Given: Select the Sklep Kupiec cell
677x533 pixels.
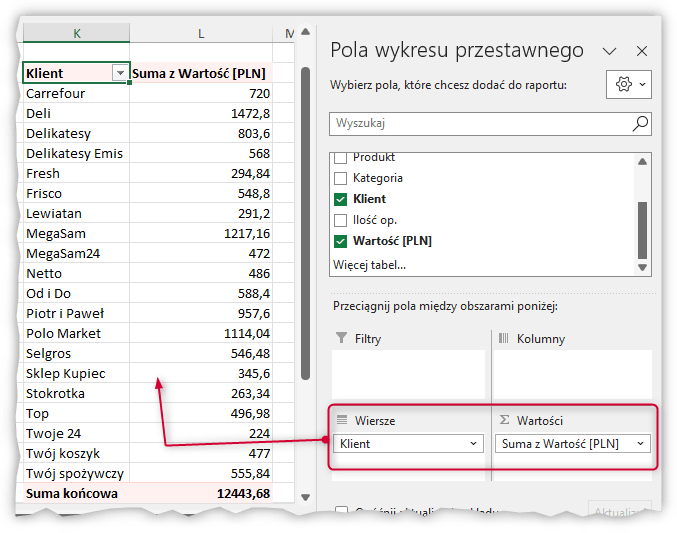Looking at the screenshot, I should click(x=76, y=373).
